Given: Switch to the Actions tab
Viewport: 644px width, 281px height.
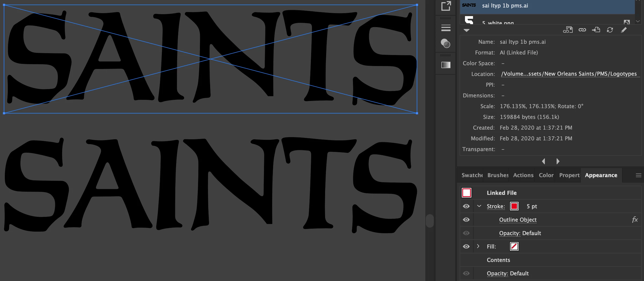Looking at the screenshot, I should coord(523,175).
